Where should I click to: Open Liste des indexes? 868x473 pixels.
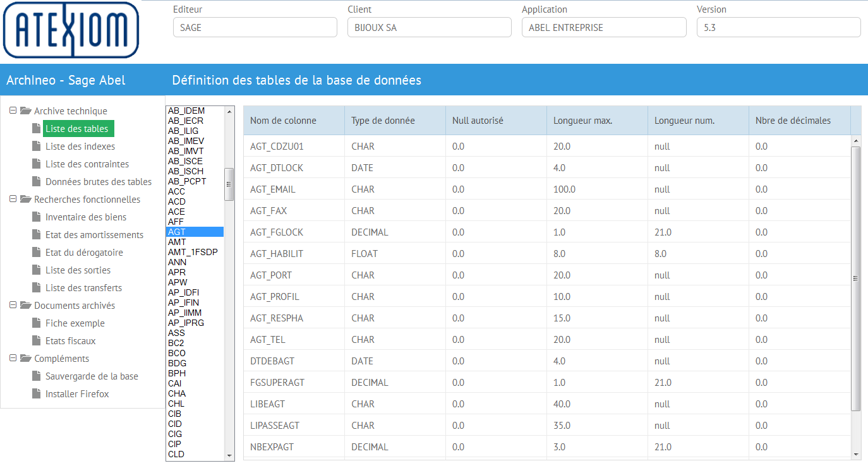click(80, 146)
